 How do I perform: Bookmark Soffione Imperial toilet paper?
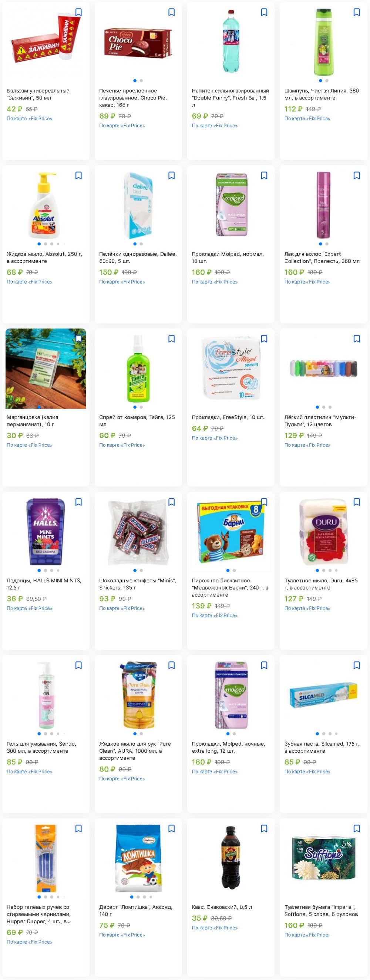point(357,828)
